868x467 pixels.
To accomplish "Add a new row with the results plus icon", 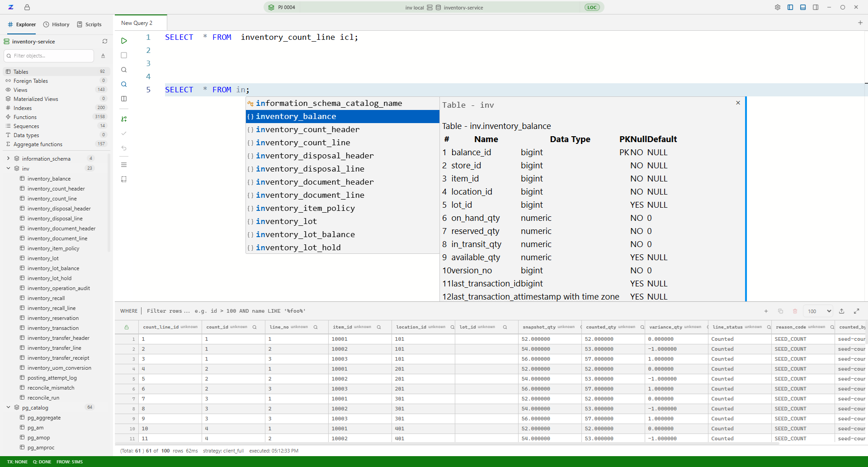I will pyautogui.click(x=766, y=311).
